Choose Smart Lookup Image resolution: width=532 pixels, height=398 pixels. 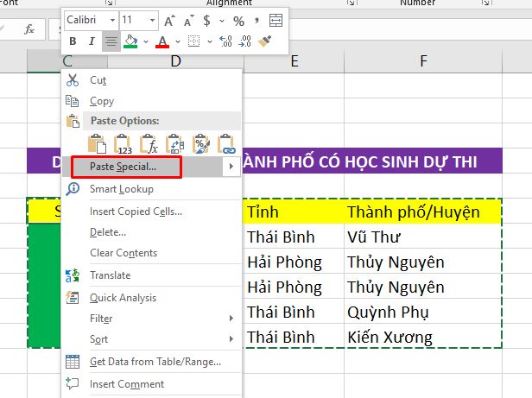click(152, 189)
